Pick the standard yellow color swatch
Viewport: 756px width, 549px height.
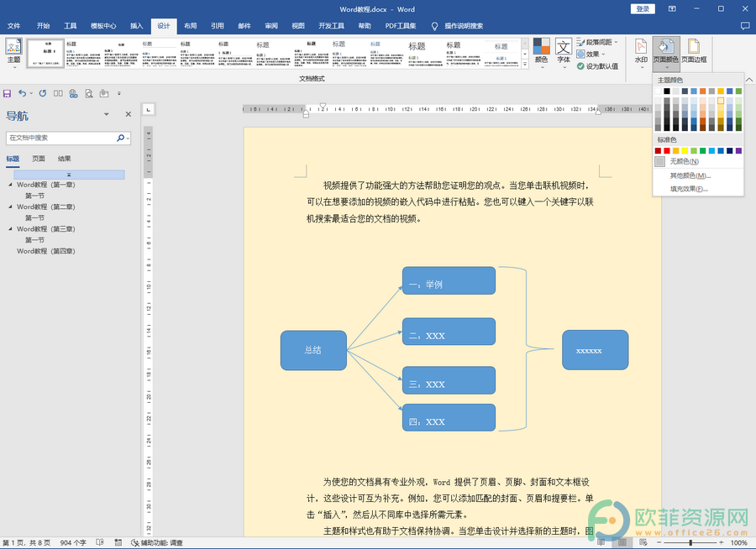point(685,151)
